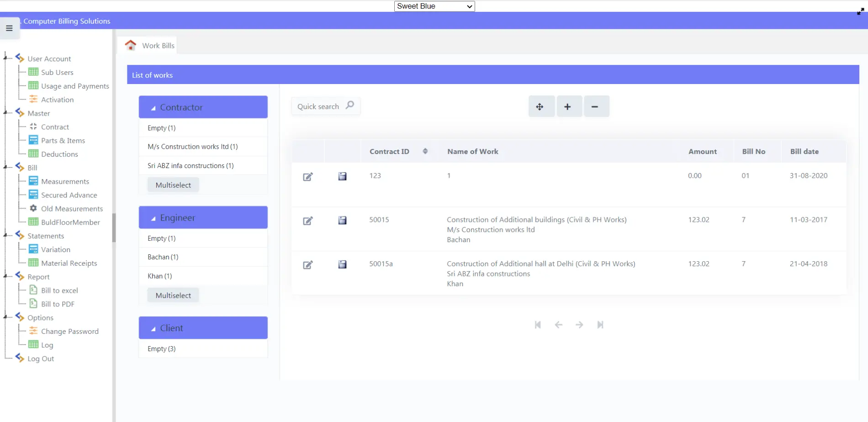Click Multiselect under Contractor filter
This screenshot has width=868, height=422.
173,185
